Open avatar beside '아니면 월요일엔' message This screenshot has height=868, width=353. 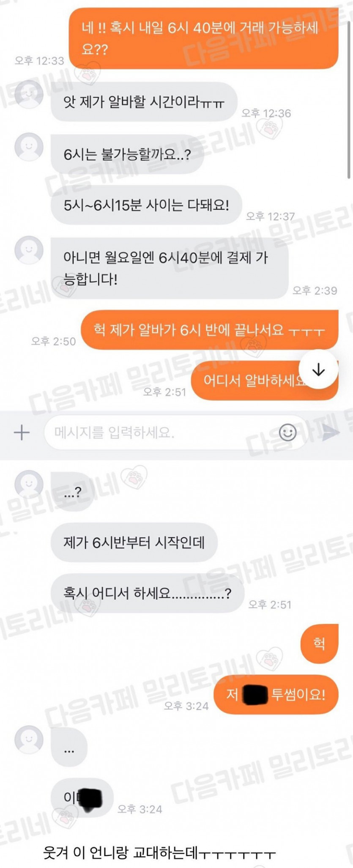29,250
